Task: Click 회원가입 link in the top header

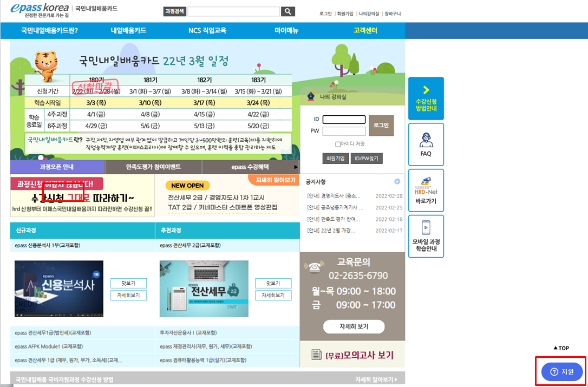Action: click(345, 14)
